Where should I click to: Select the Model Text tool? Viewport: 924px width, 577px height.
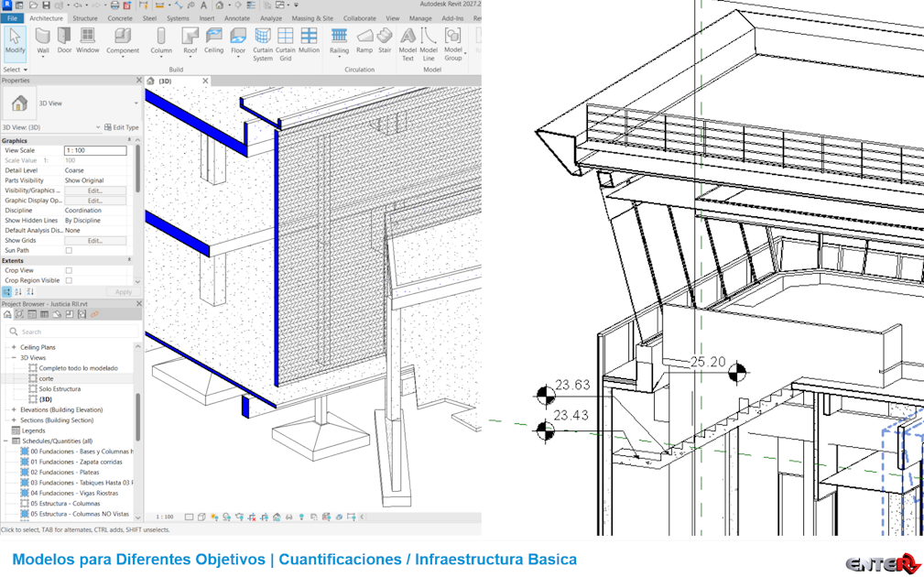coord(408,44)
